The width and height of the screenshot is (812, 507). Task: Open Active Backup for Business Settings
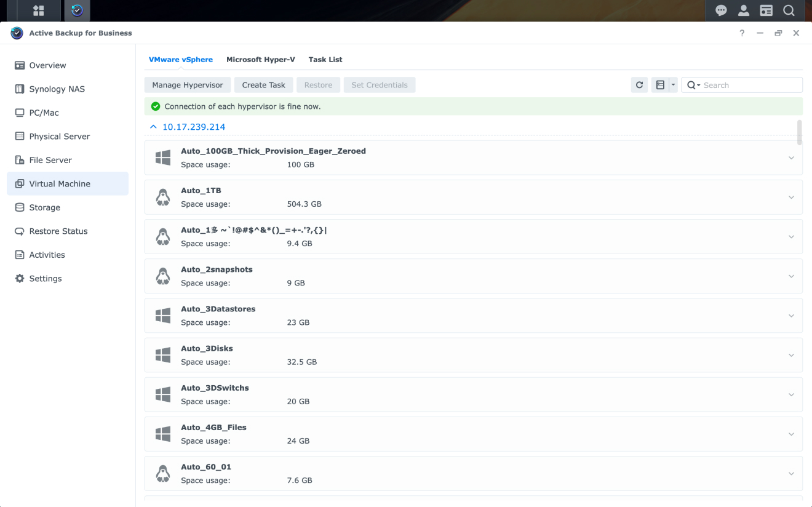46,278
